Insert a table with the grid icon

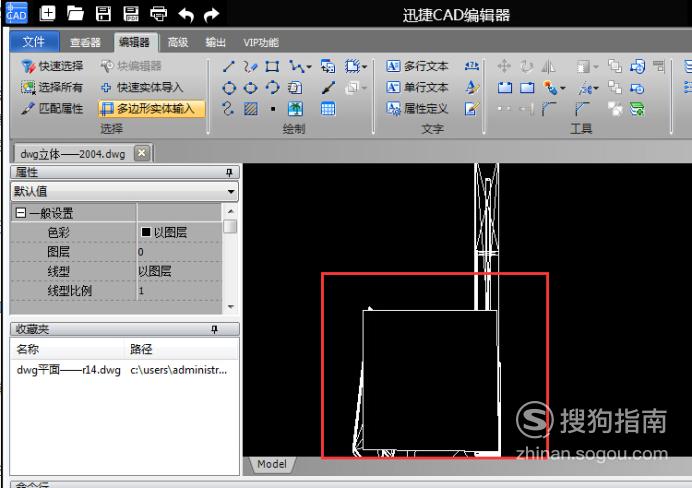click(x=328, y=109)
